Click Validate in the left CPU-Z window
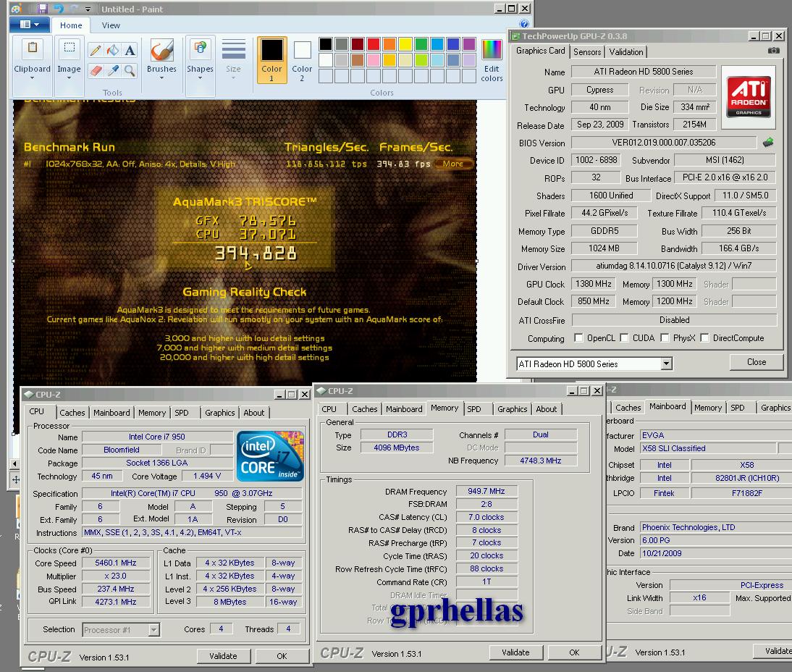The width and height of the screenshot is (792, 672). pyautogui.click(x=223, y=656)
